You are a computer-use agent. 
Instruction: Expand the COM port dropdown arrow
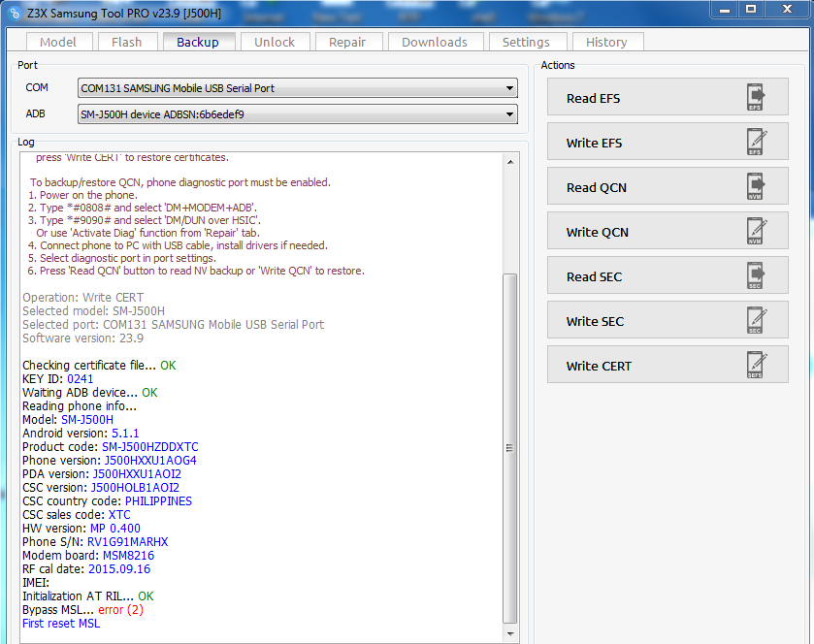click(509, 88)
